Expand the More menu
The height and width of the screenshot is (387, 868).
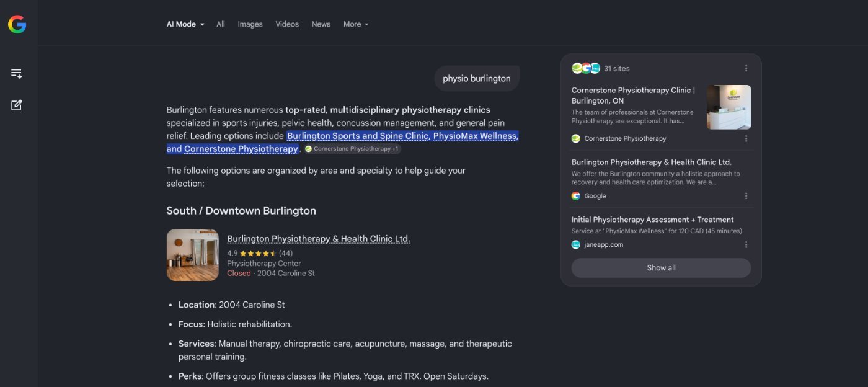(x=356, y=24)
